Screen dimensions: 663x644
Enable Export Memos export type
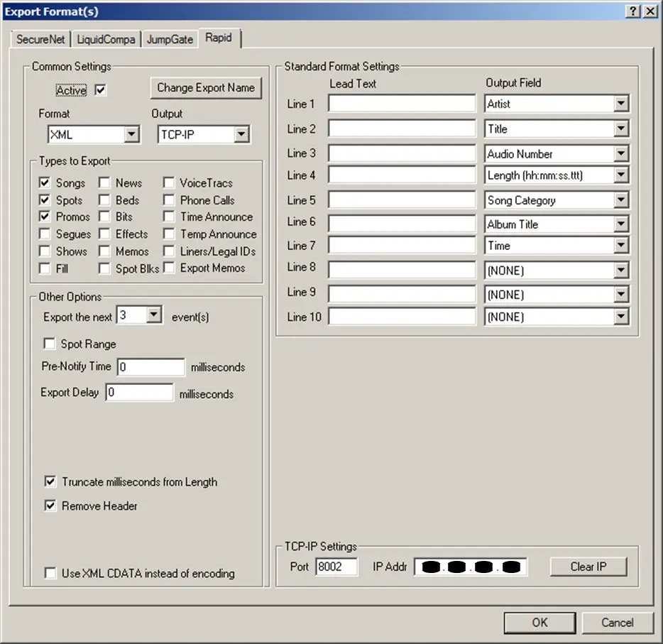[x=169, y=268]
